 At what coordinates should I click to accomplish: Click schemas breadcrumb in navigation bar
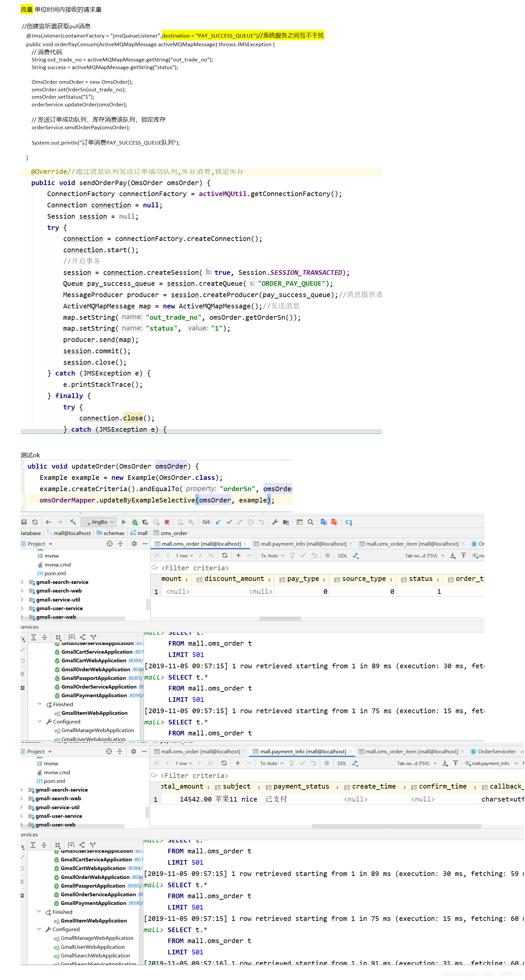tap(110, 533)
